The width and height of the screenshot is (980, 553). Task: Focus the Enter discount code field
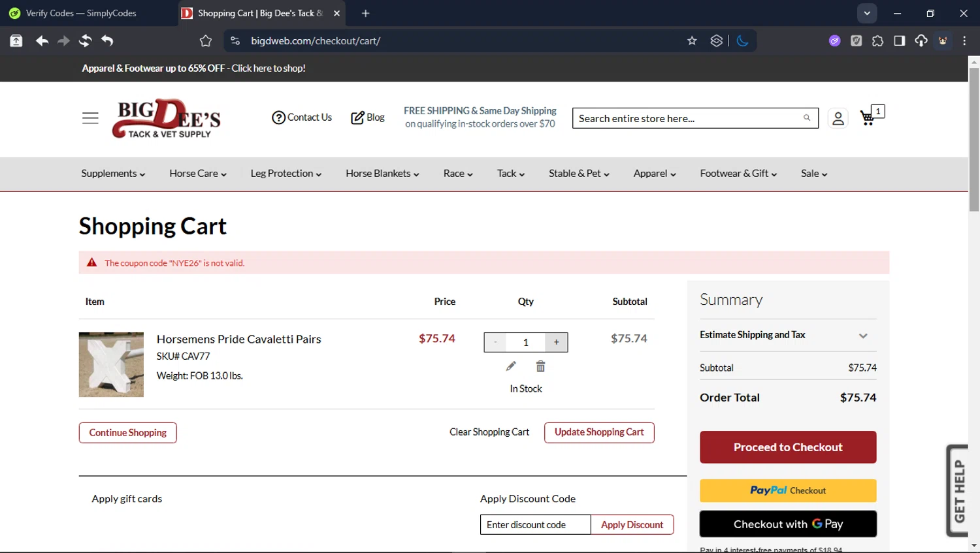click(536, 525)
